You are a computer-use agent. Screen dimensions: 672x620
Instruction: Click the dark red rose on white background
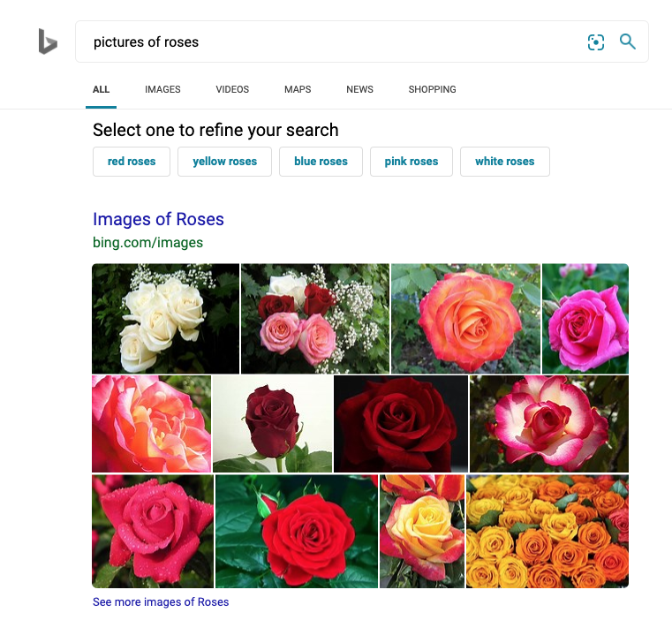click(x=273, y=424)
